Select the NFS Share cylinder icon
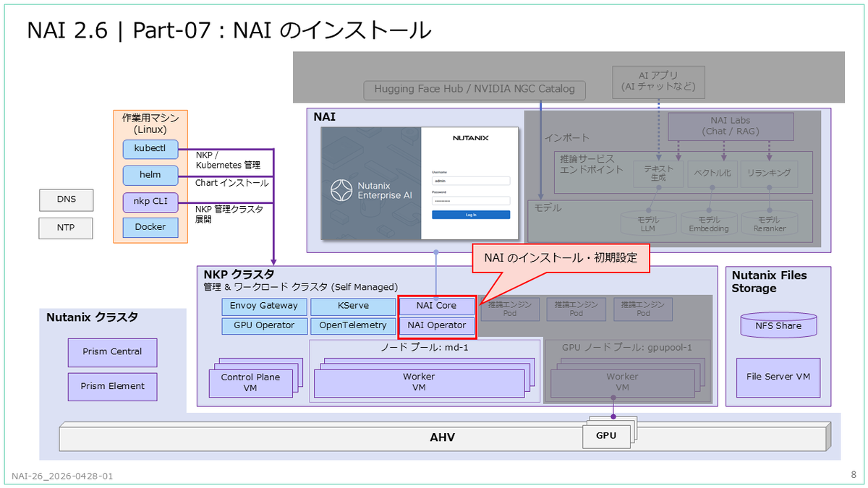Screen dimensions: 868x488 [x=778, y=325]
